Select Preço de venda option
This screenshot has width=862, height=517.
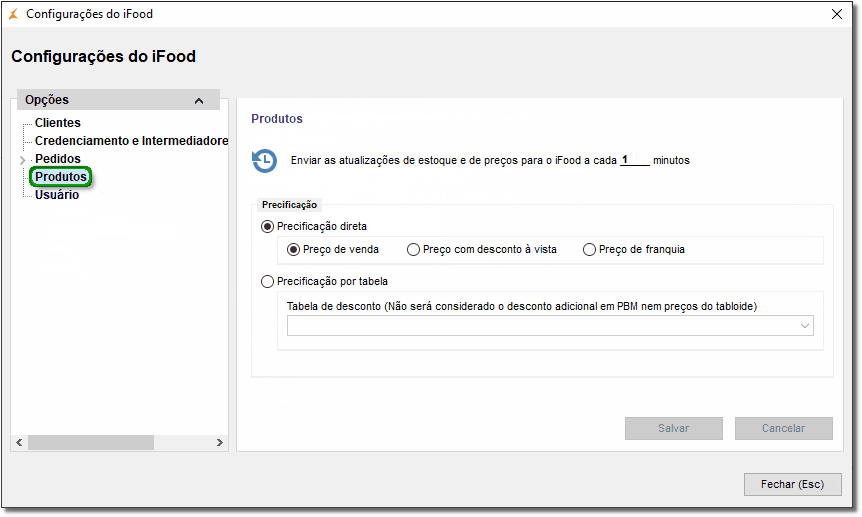click(294, 250)
